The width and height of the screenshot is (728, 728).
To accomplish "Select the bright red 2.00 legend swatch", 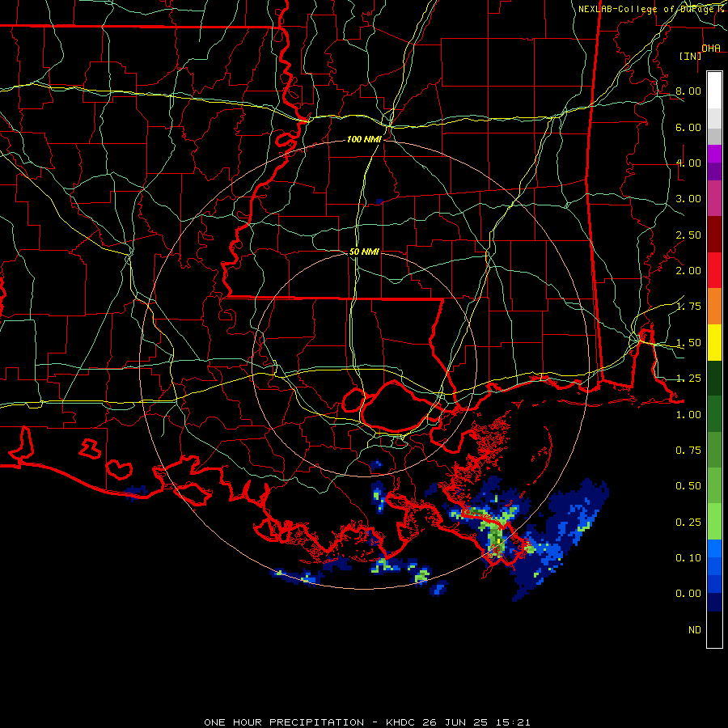I will click(x=714, y=270).
